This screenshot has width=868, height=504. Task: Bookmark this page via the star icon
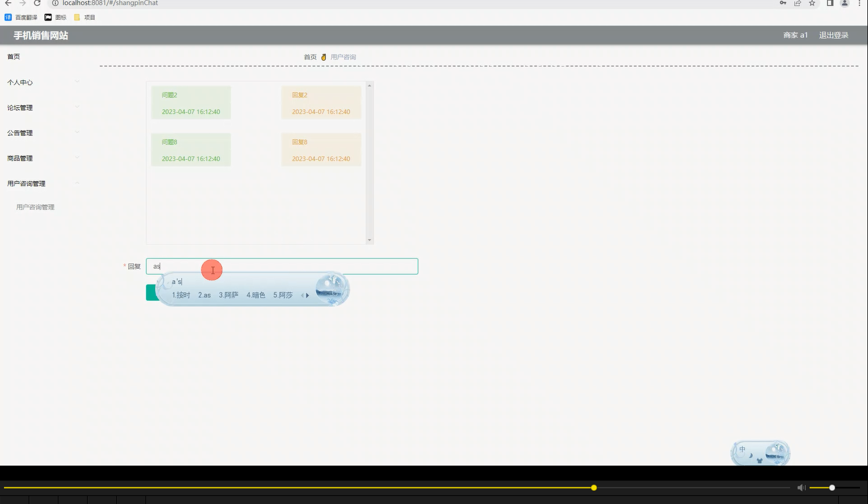pos(811,3)
